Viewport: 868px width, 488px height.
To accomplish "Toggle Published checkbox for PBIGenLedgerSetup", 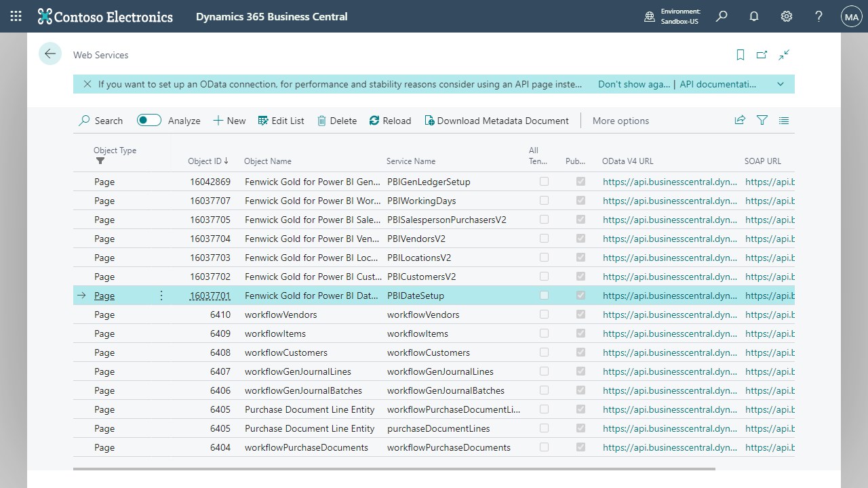I will pos(580,182).
